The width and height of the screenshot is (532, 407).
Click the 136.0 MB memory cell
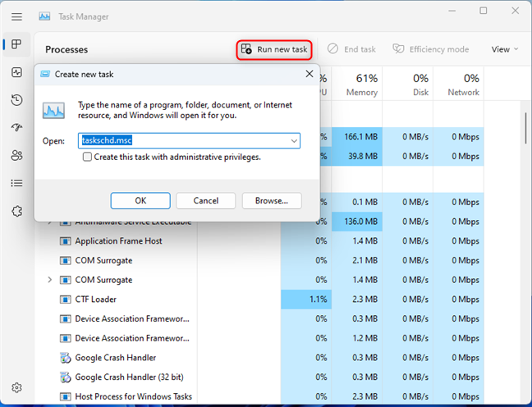[357, 222]
